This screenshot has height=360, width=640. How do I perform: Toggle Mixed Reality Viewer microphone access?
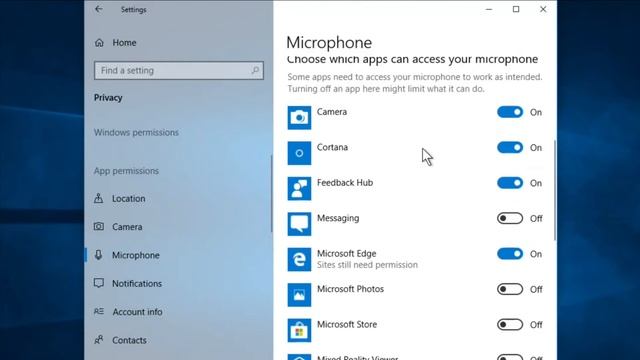510,357
